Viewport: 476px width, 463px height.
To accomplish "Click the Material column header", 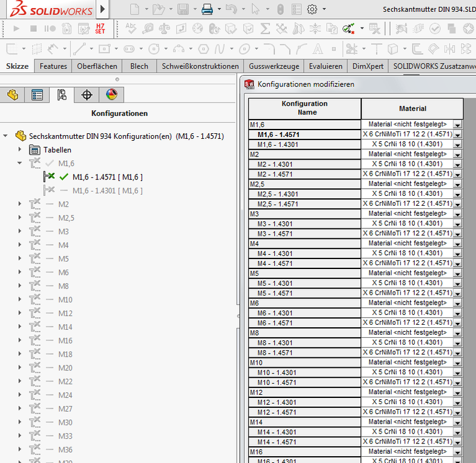I will (x=412, y=108).
